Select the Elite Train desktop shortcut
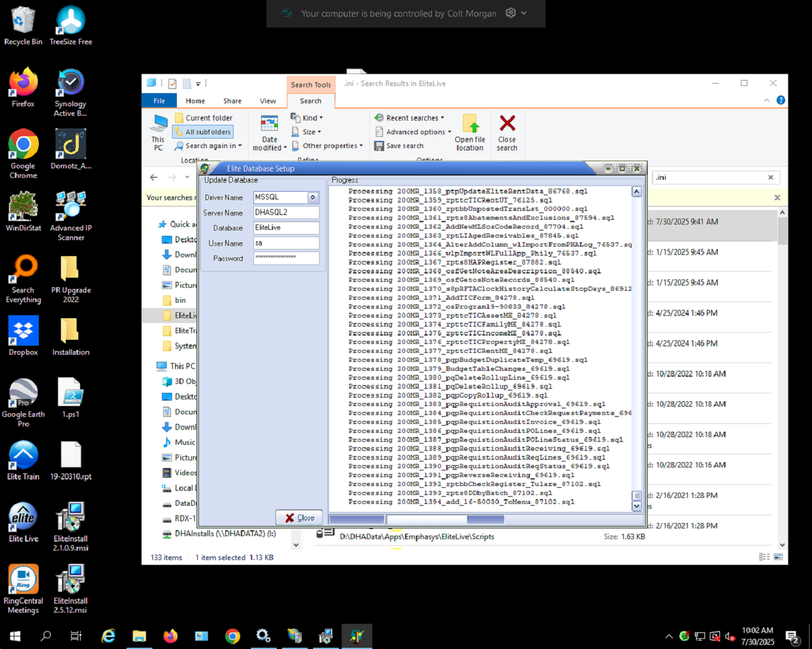Screen dimensions: 812x649 [23, 460]
